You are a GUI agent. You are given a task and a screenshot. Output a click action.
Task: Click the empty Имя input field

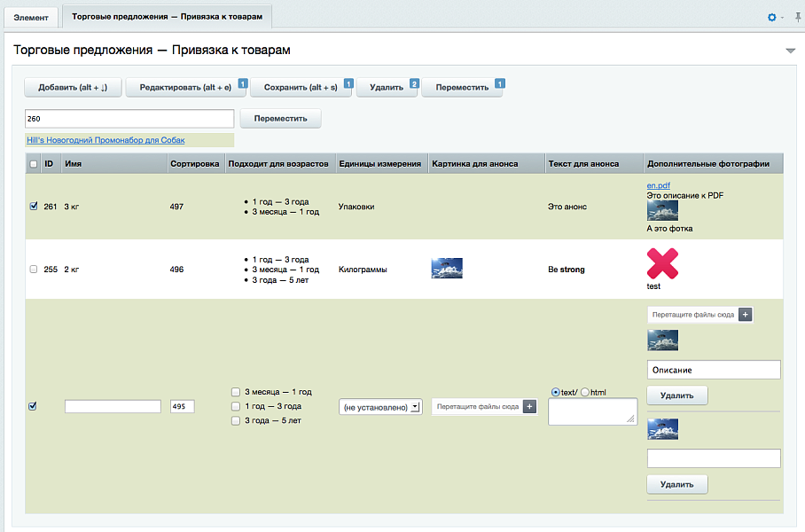(x=113, y=406)
